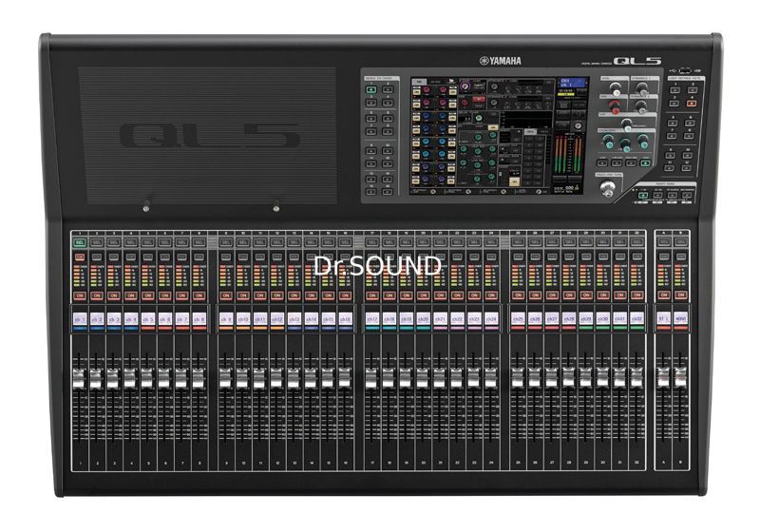Tap the ch21 name display
This screenshot has width=760, height=532.
pyautogui.click(x=440, y=319)
